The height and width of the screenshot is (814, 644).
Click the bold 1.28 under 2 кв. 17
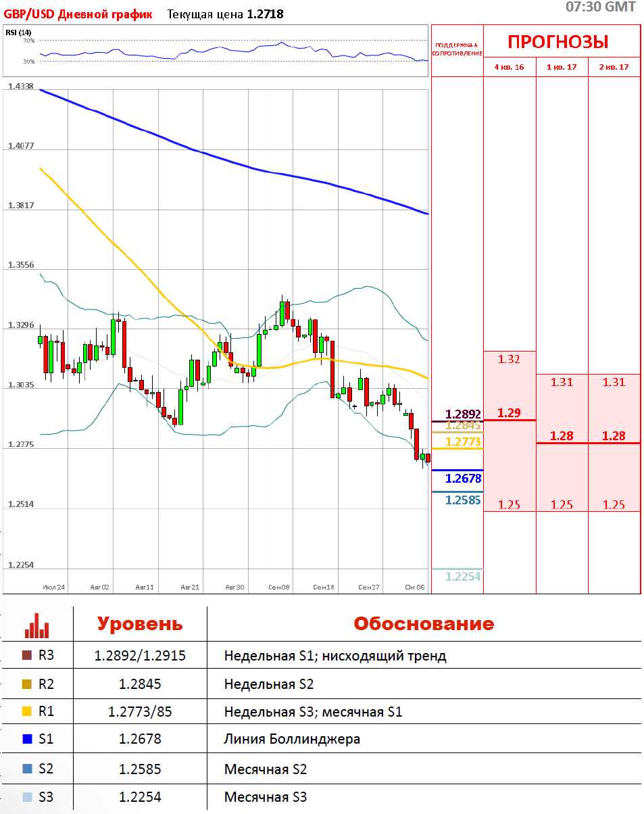(614, 435)
